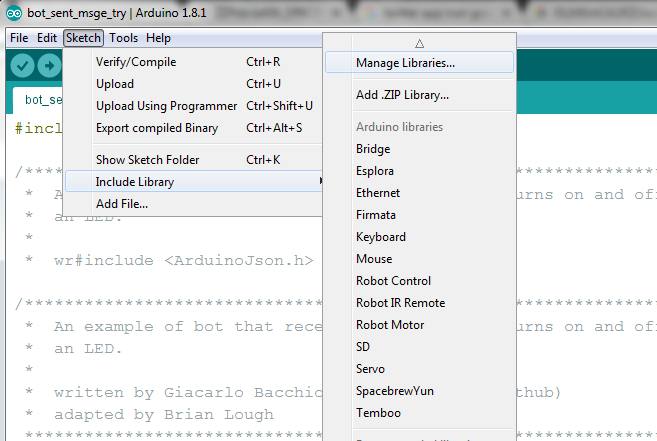657x441 pixels.
Task: Include the SpacebrewYun library
Action: 419,391
